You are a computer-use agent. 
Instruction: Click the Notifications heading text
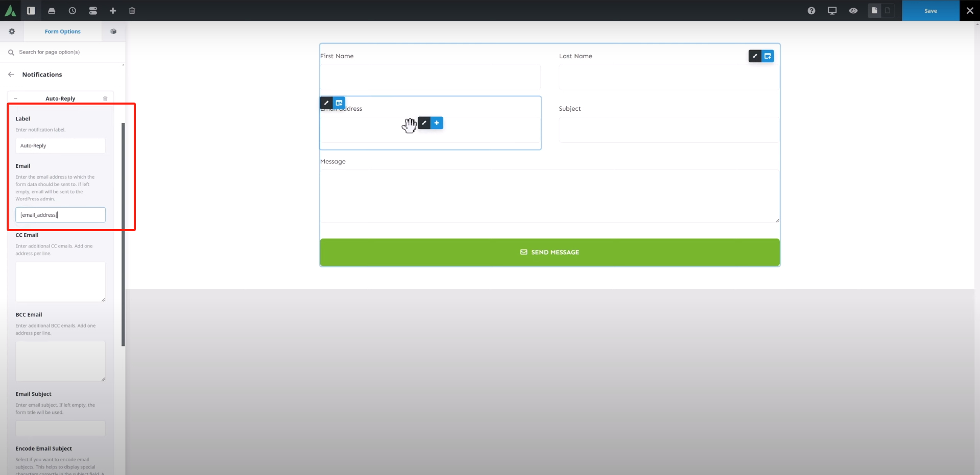click(x=42, y=74)
